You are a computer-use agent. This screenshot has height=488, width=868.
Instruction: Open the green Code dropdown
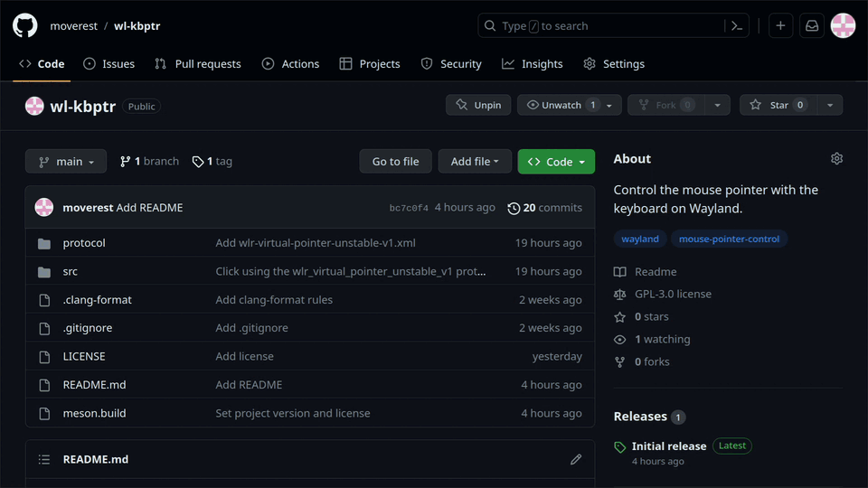(556, 162)
